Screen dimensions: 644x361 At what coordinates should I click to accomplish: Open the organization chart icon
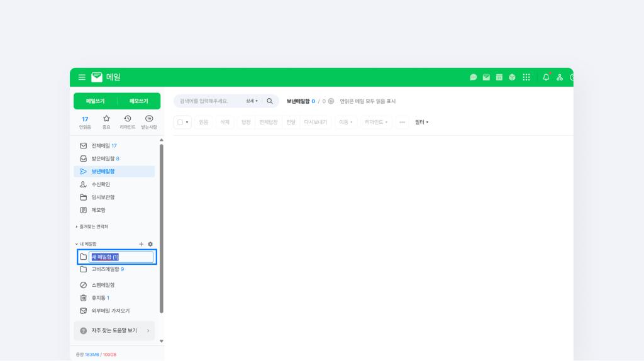[560, 77]
